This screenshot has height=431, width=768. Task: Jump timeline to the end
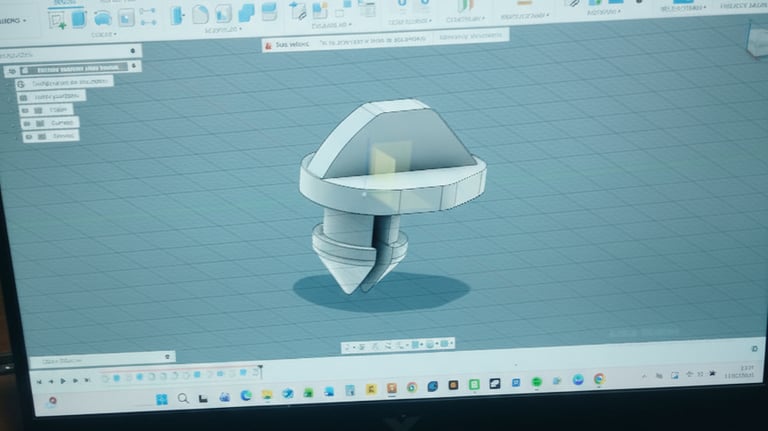pyautogui.click(x=87, y=380)
